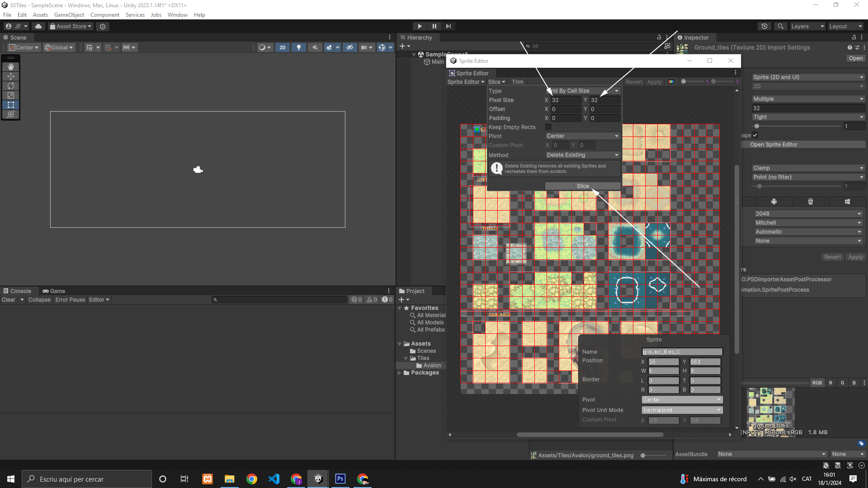This screenshot has width=868, height=488.
Task: Click the Open Sprite Editor button
Action: [x=774, y=145]
